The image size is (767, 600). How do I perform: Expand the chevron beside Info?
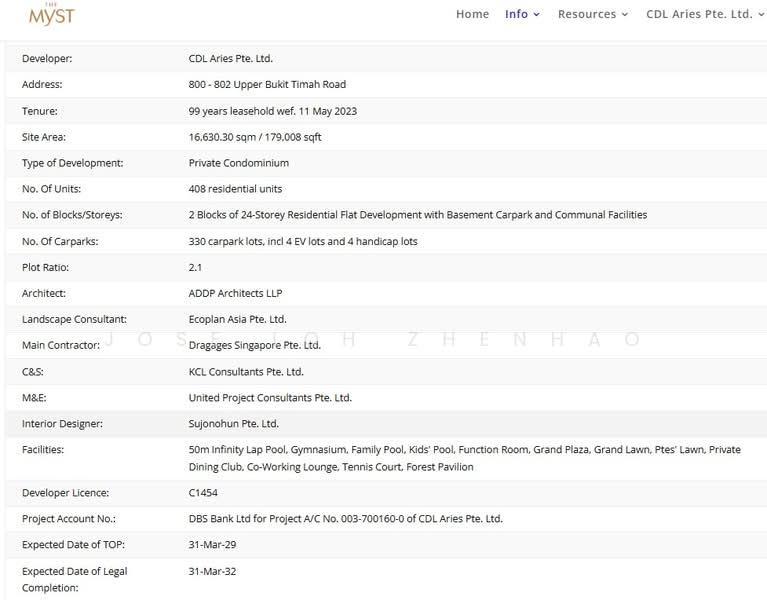[537, 15]
